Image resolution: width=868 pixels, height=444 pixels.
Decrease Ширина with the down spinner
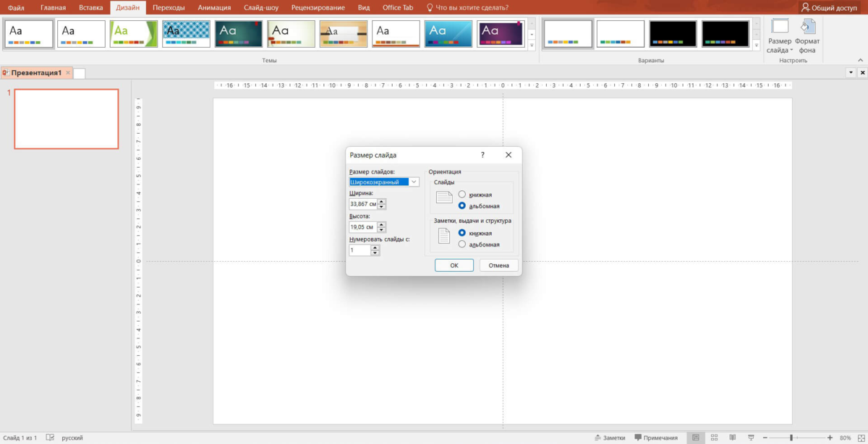click(x=382, y=207)
